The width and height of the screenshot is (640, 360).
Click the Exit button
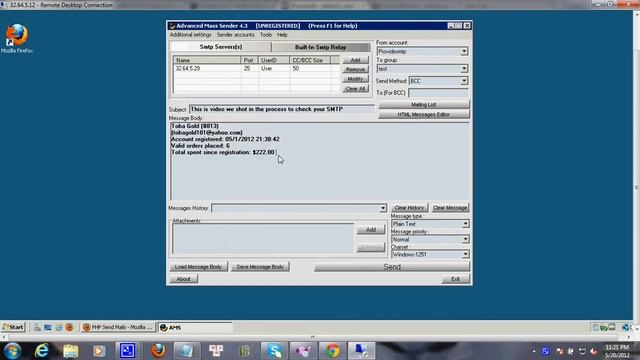pyautogui.click(x=456, y=279)
